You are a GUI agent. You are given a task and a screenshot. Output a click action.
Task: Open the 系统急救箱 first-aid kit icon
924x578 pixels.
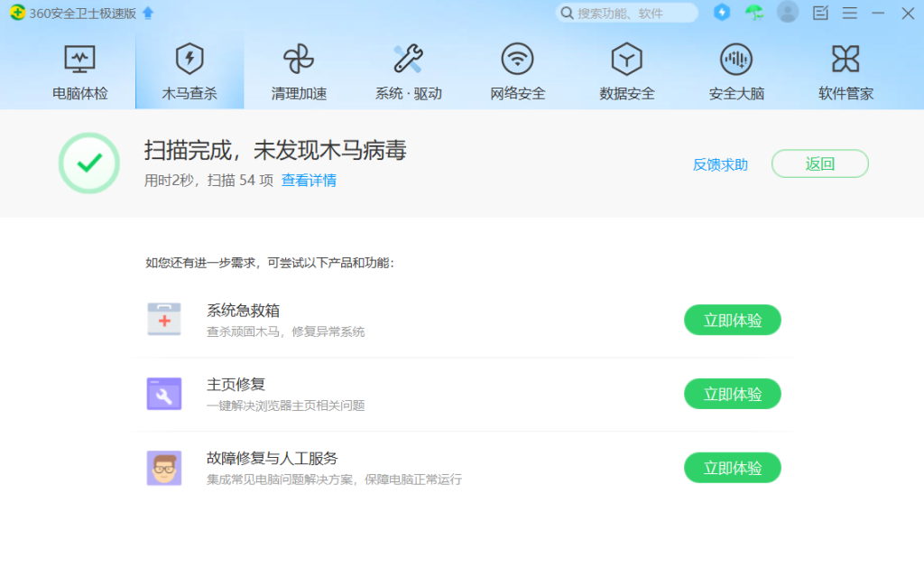pos(163,320)
